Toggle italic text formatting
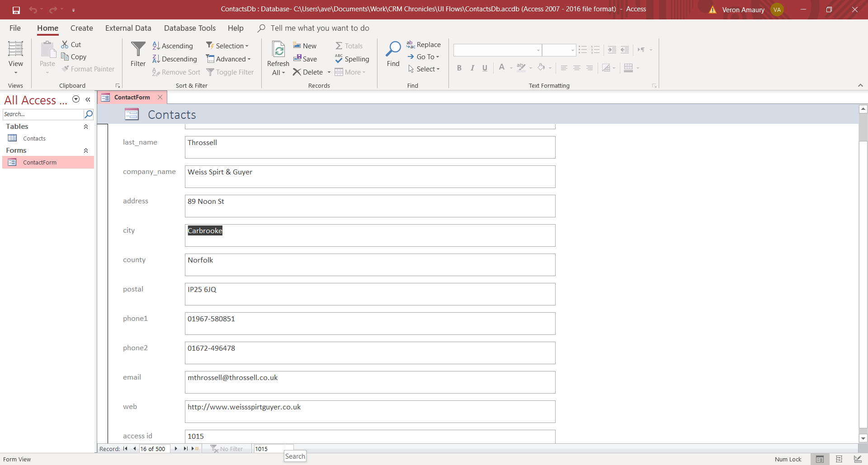The width and height of the screenshot is (868, 465). 472,68
